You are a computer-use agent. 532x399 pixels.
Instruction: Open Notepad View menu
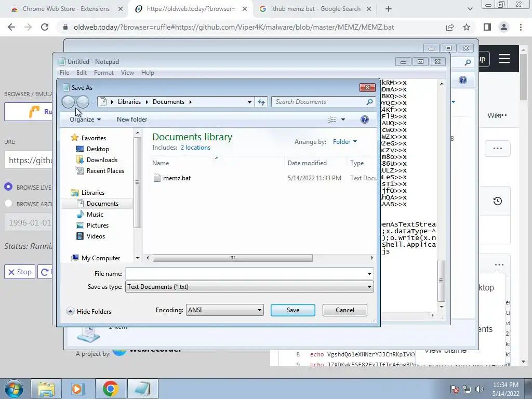coord(128,73)
